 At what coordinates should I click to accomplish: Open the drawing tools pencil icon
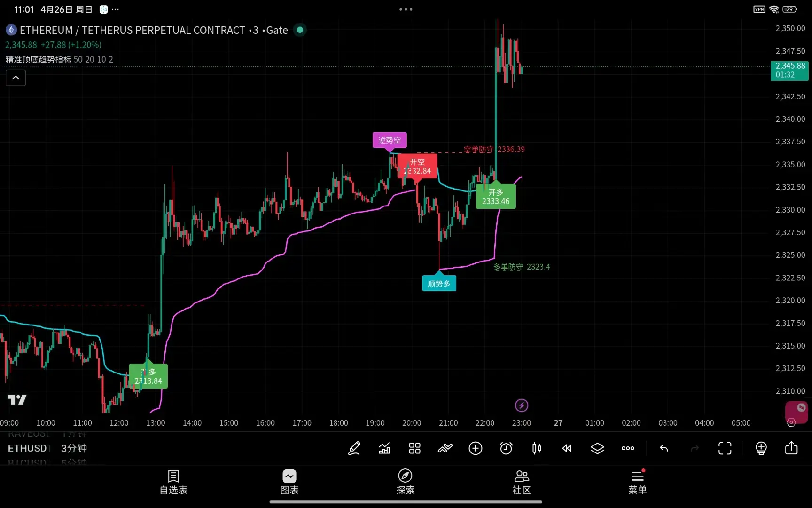click(x=354, y=448)
